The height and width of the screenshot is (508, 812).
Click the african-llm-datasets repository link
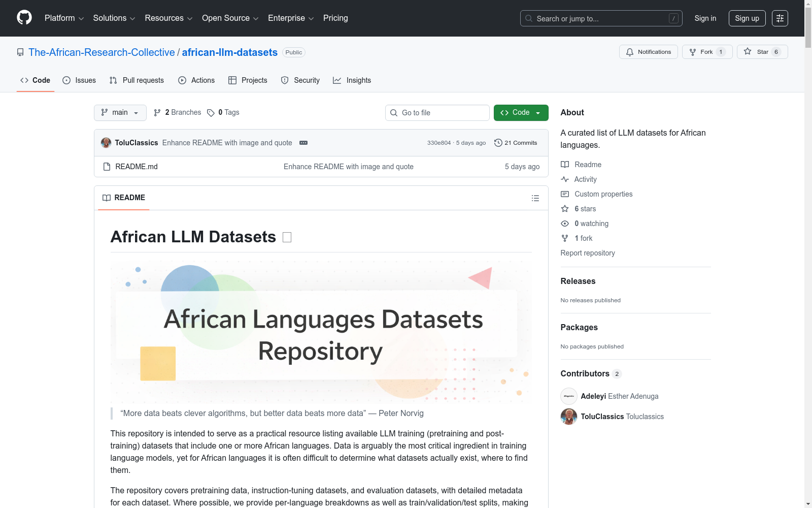230,52
